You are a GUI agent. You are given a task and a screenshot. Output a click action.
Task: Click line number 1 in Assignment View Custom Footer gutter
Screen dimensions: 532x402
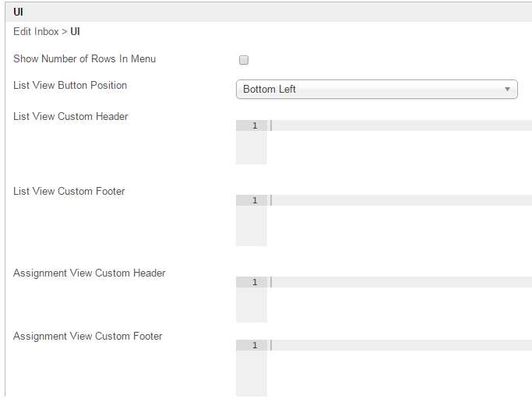(x=254, y=346)
